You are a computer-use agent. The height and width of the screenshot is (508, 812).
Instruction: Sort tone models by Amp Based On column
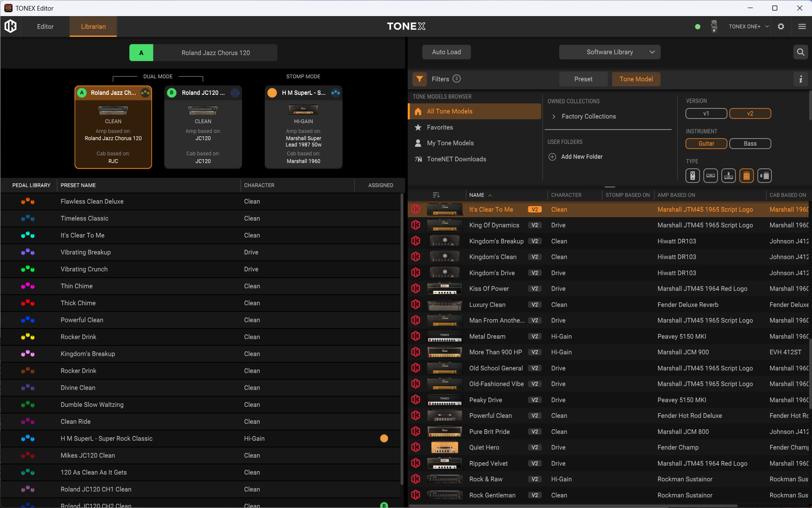click(x=676, y=195)
